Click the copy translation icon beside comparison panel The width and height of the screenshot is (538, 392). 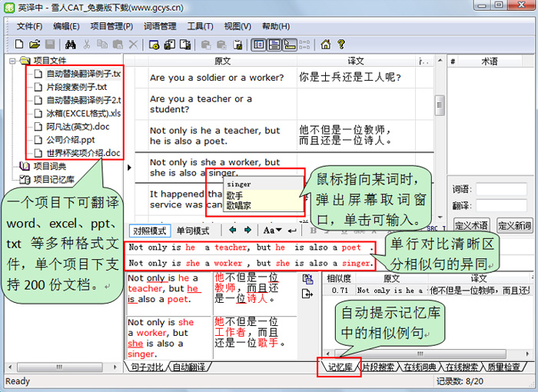[x=308, y=280]
